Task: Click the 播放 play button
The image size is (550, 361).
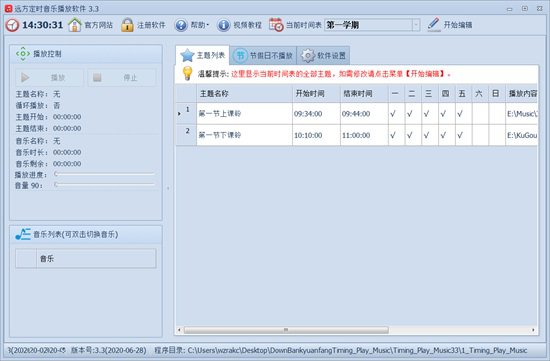Action: (49, 78)
